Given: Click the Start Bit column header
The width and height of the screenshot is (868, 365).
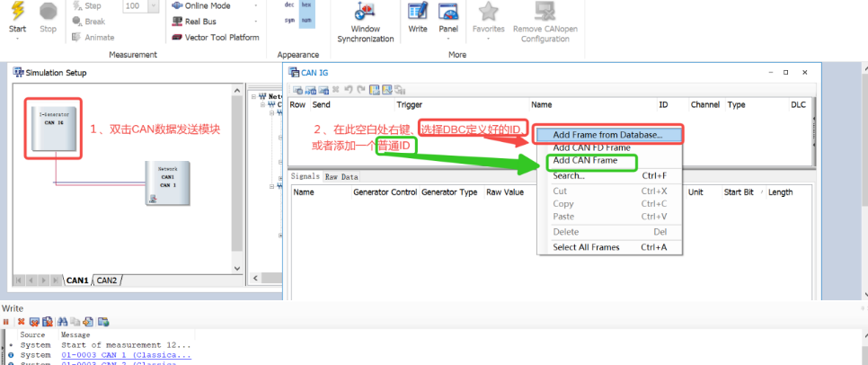Looking at the screenshot, I should [743, 192].
